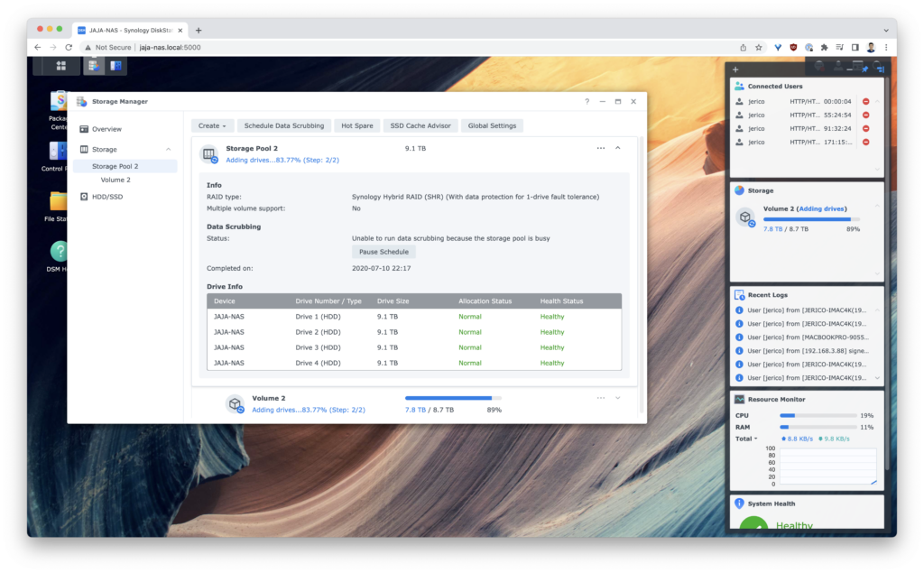This screenshot has height=573, width=924.
Task: Click the Storage Manager help question mark
Action: pyautogui.click(x=587, y=102)
